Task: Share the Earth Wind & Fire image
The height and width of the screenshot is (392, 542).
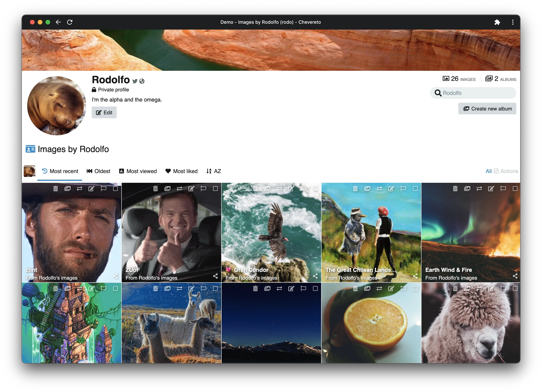Action: point(515,276)
